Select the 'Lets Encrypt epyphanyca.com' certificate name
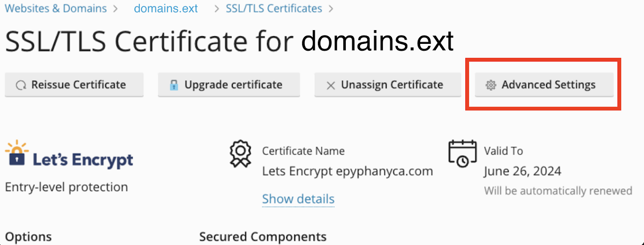The height and width of the screenshot is (245, 644). point(348,171)
